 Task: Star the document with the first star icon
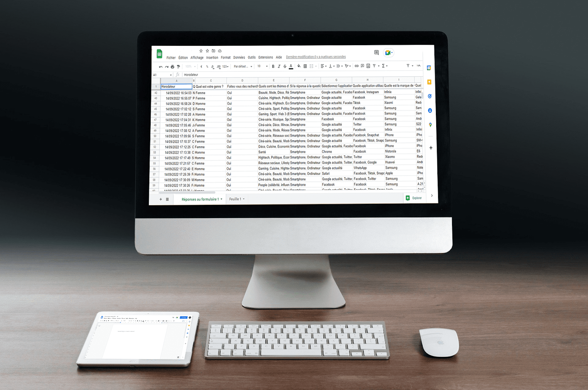click(x=201, y=51)
